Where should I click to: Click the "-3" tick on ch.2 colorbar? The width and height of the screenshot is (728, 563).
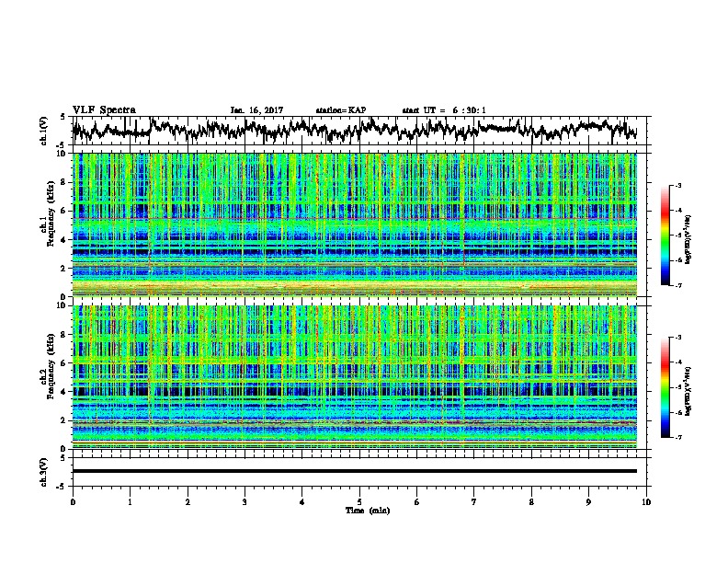pyautogui.click(x=677, y=338)
